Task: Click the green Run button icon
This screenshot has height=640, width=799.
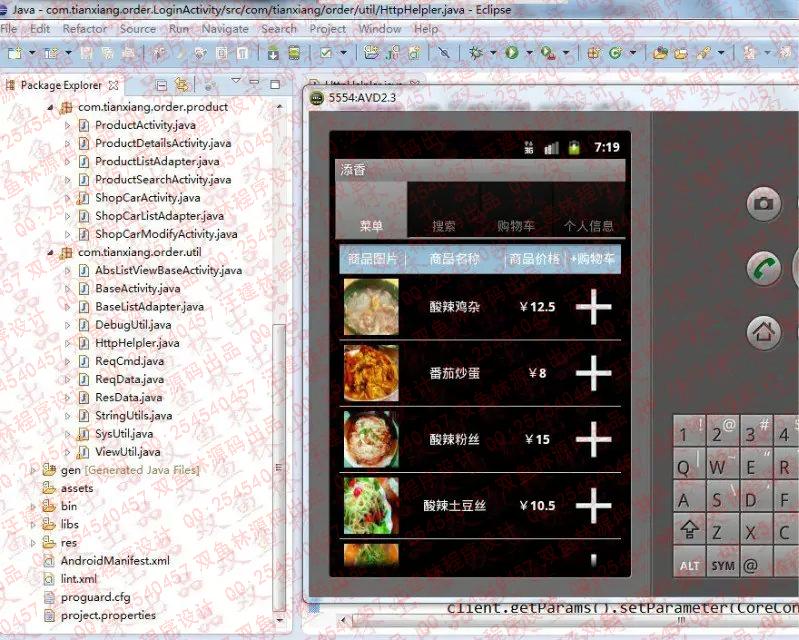Action: coord(512,52)
